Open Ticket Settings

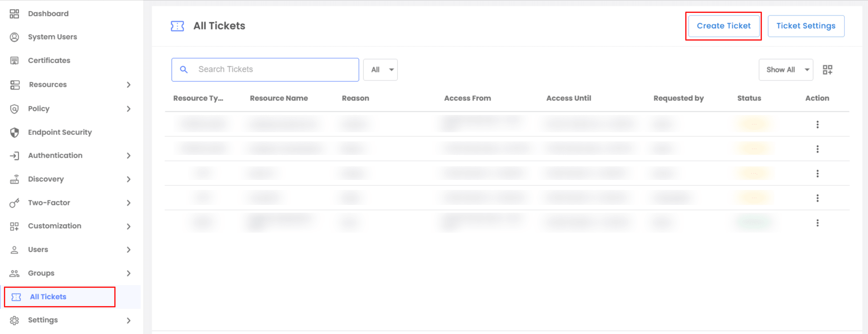805,26
